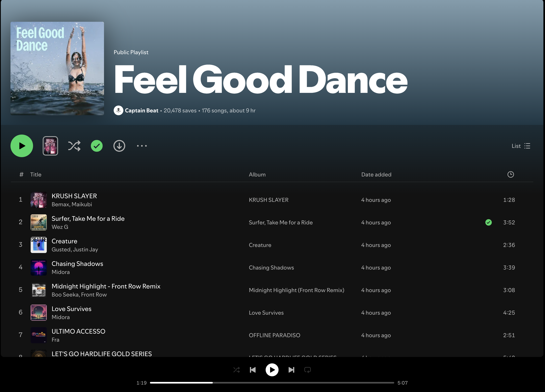
Task: Click the Creature cover thumbnail
Action: coord(39,245)
